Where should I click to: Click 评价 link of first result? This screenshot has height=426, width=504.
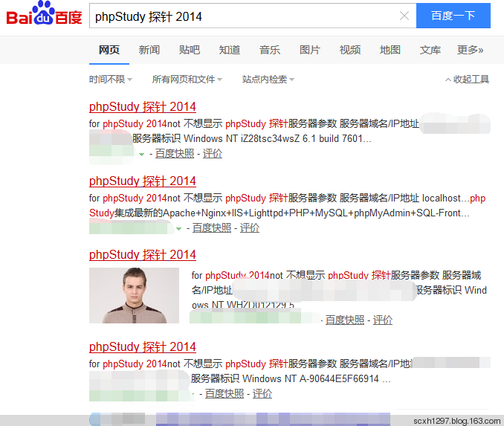[x=212, y=154]
